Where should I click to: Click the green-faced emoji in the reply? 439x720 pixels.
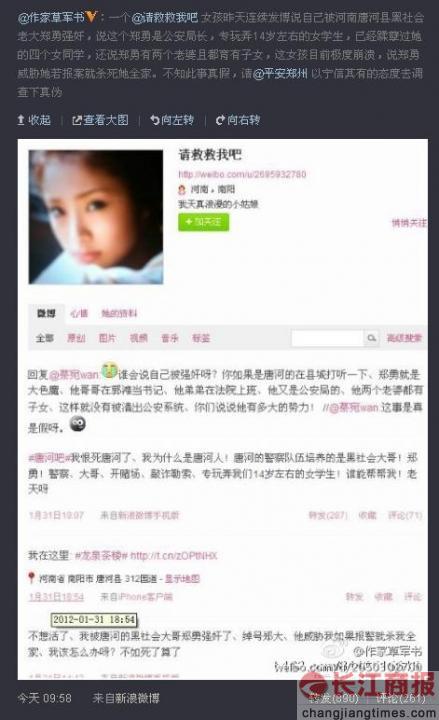point(109,371)
